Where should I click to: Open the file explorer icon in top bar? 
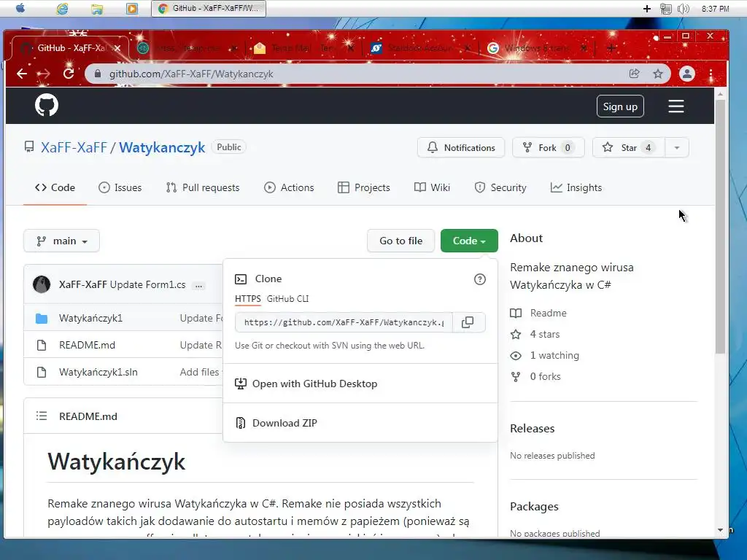click(97, 9)
